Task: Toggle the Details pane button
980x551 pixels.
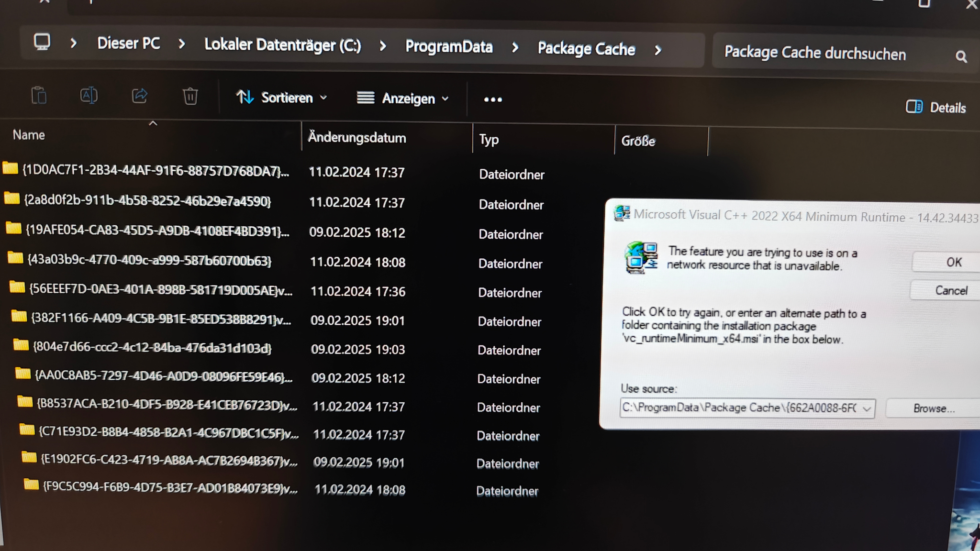Action: click(936, 107)
